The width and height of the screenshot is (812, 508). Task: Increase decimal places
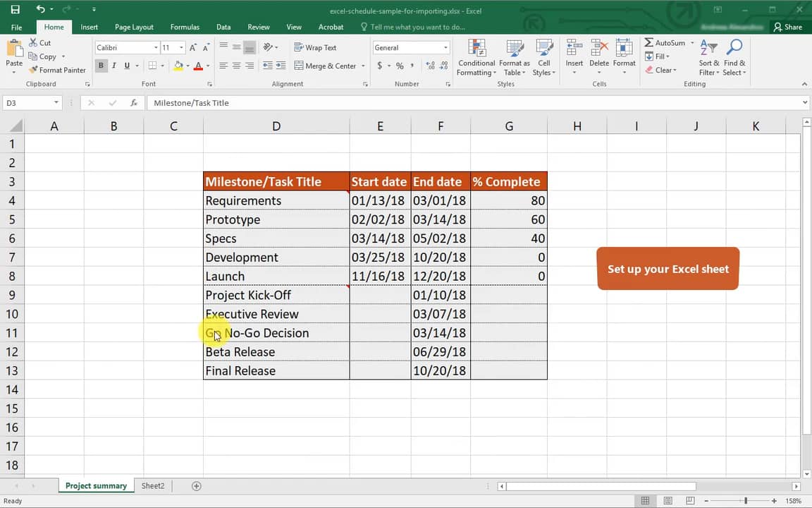click(x=430, y=66)
